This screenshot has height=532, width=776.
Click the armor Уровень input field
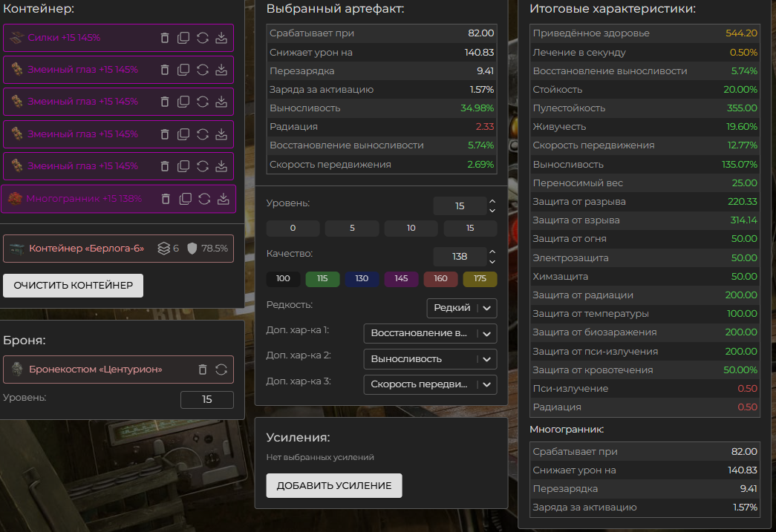coord(206,399)
